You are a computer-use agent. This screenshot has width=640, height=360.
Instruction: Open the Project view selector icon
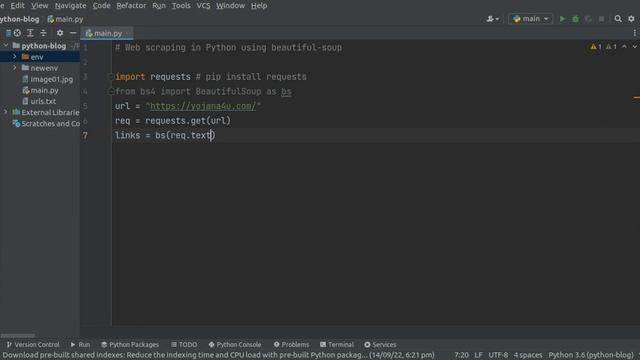pyautogui.click(x=8, y=33)
